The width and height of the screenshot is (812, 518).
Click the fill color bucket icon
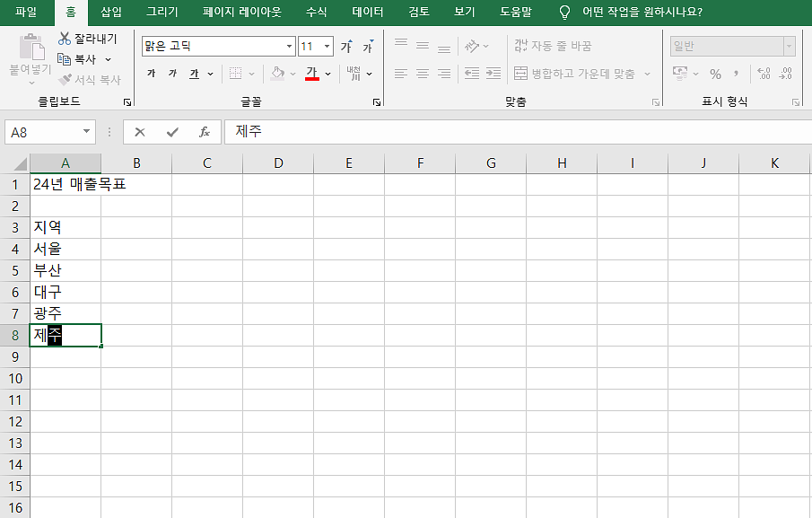coord(278,74)
